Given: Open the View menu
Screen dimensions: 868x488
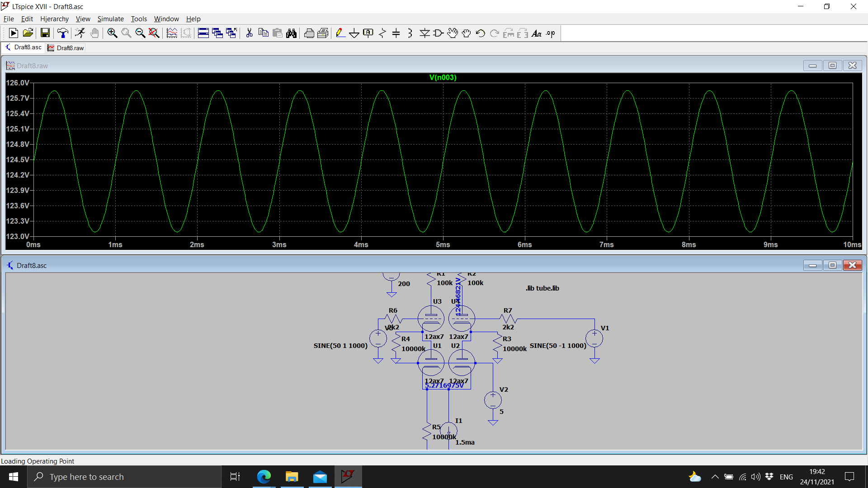Looking at the screenshot, I should 83,19.
